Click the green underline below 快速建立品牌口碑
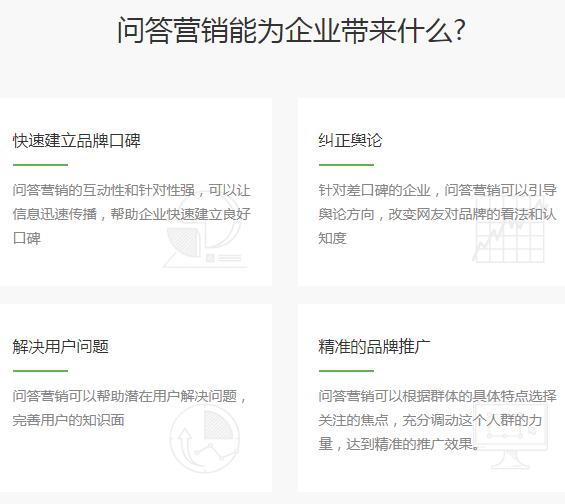The image size is (565, 504). point(40,165)
